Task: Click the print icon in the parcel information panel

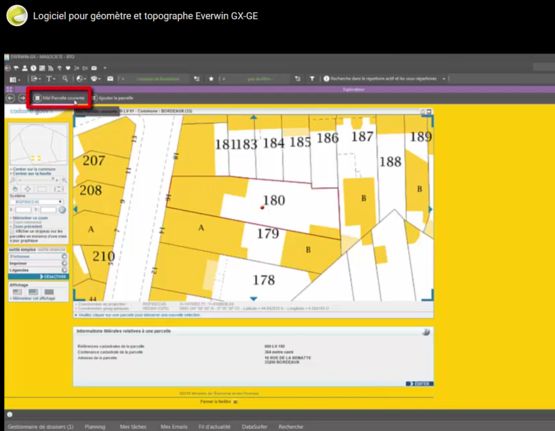Action: [426, 332]
